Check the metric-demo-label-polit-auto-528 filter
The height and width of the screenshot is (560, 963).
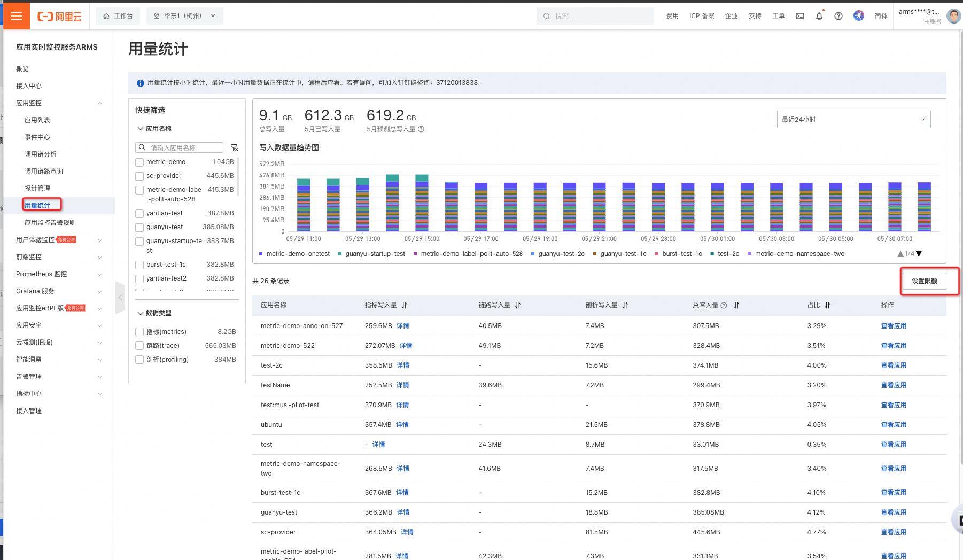coord(139,190)
